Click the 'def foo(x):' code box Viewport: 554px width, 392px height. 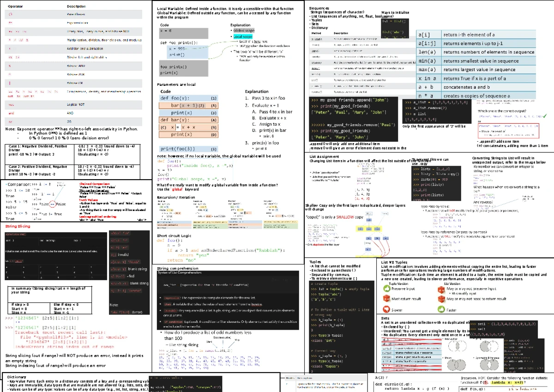189,98
